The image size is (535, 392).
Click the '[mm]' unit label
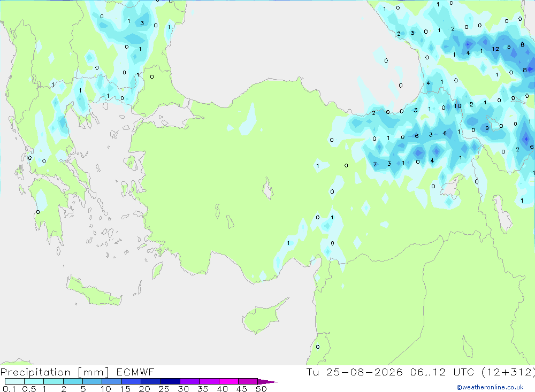[93, 372]
